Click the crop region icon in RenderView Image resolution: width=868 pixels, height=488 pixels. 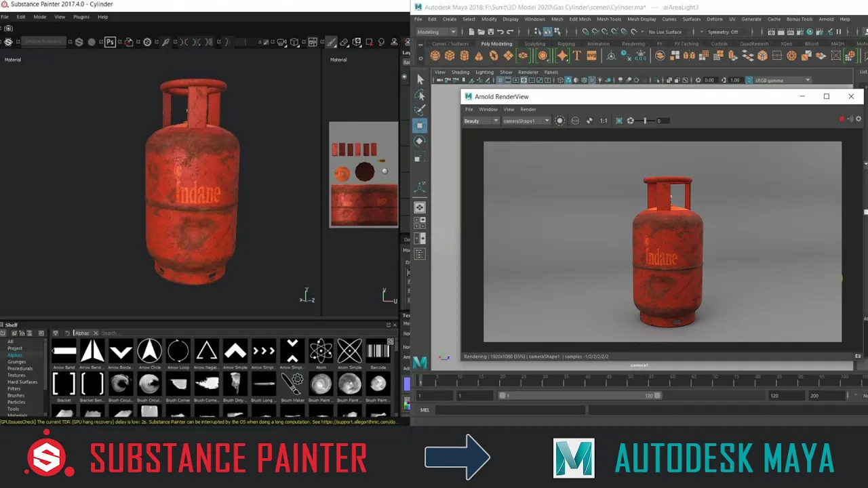pos(619,121)
